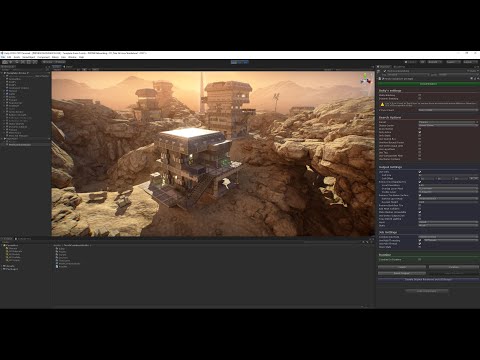
Task: Uncheck the Only Active checkbox
Action: [x=420, y=132]
